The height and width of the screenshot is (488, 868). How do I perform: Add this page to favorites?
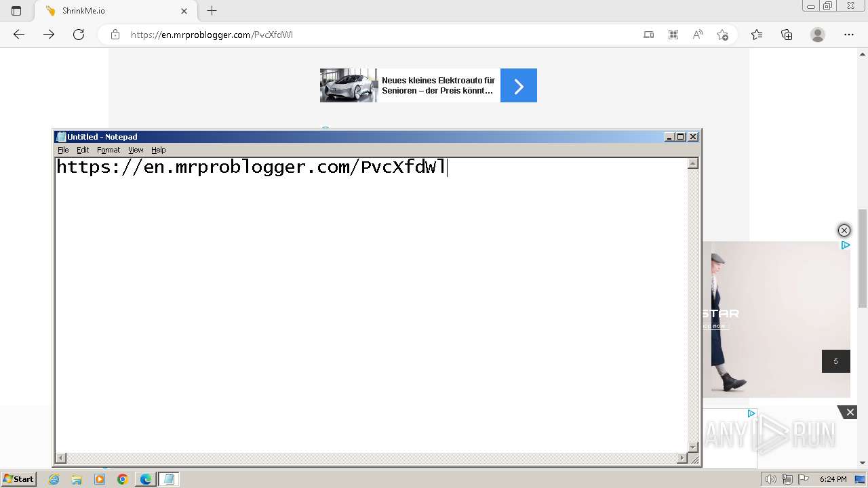[722, 35]
